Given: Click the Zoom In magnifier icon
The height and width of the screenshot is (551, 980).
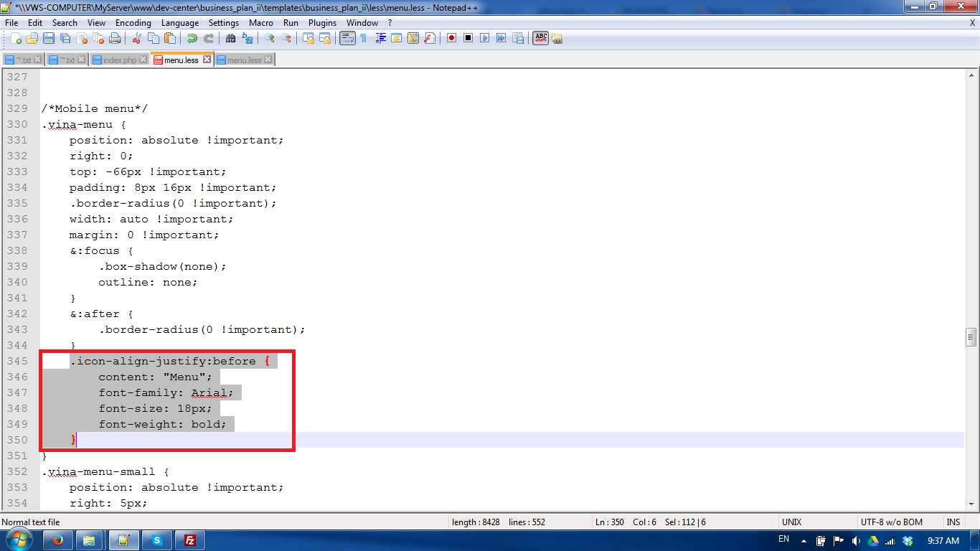Looking at the screenshot, I should [270, 38].
